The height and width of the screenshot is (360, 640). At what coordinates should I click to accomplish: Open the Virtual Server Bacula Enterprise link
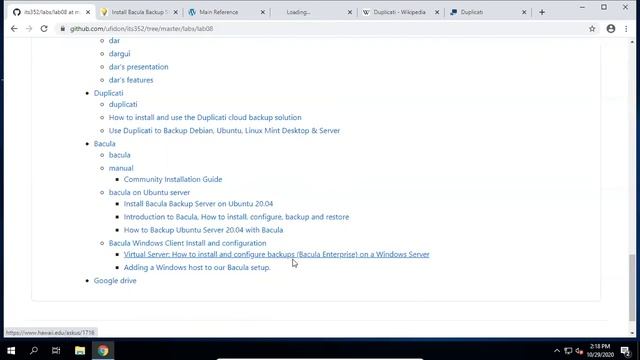[x=277, y=254]
